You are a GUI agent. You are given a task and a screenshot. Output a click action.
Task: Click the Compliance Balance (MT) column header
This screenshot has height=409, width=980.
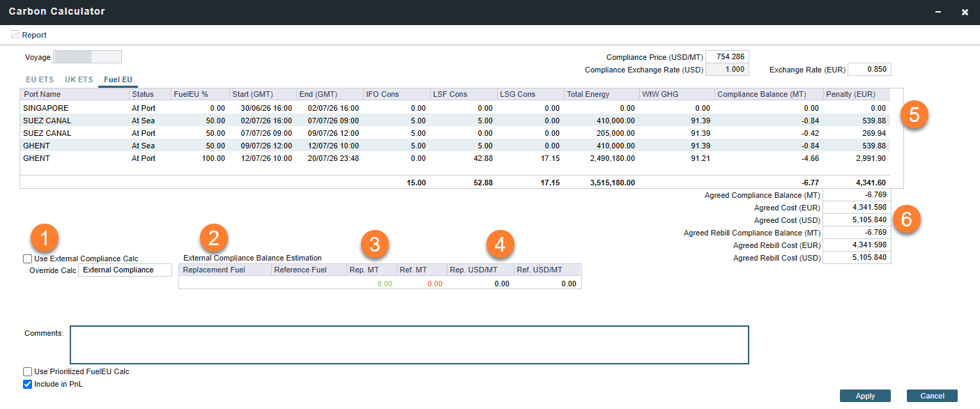coord(770,94)
